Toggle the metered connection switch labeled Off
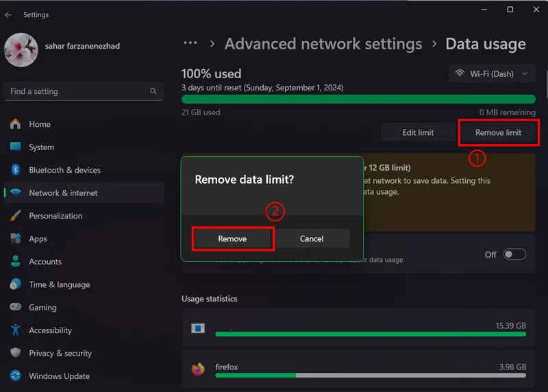 coord(514,254)
